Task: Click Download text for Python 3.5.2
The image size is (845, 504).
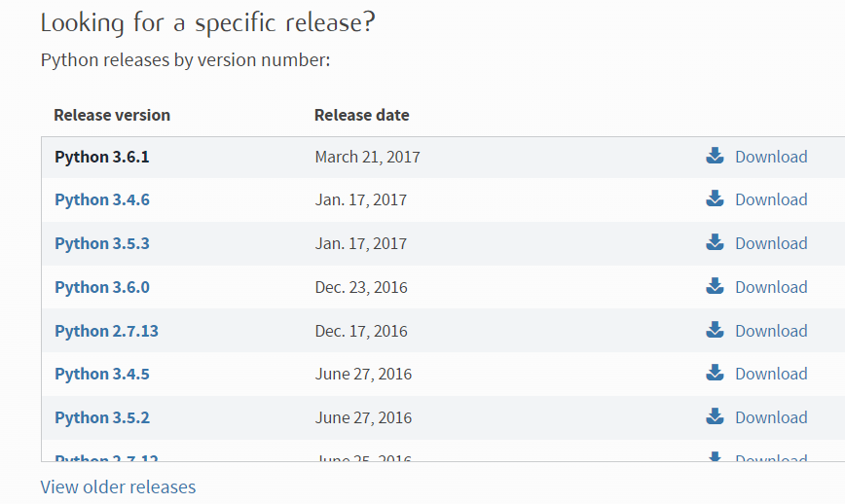Action: [x=770, y=417]
